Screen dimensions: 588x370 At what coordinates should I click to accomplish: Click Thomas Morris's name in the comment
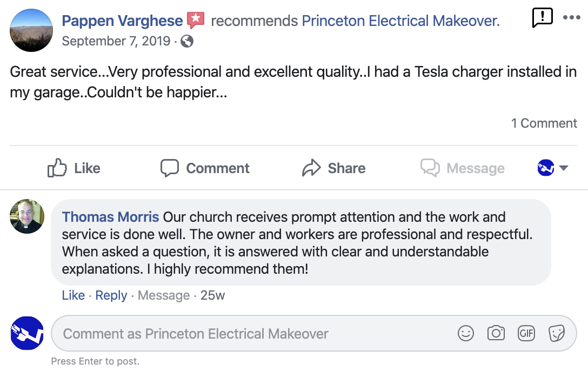click(x=110, y=217)
